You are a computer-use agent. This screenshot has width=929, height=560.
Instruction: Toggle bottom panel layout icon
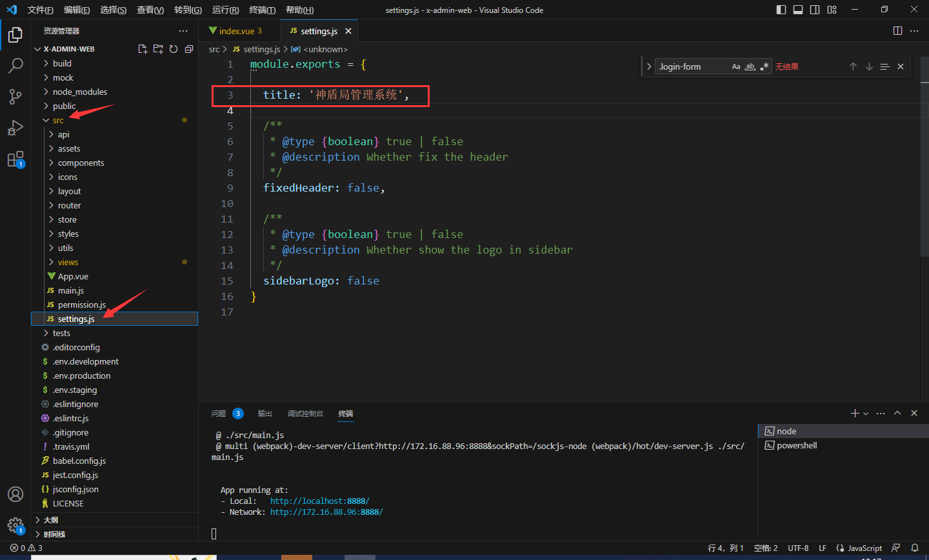(798, 10)
